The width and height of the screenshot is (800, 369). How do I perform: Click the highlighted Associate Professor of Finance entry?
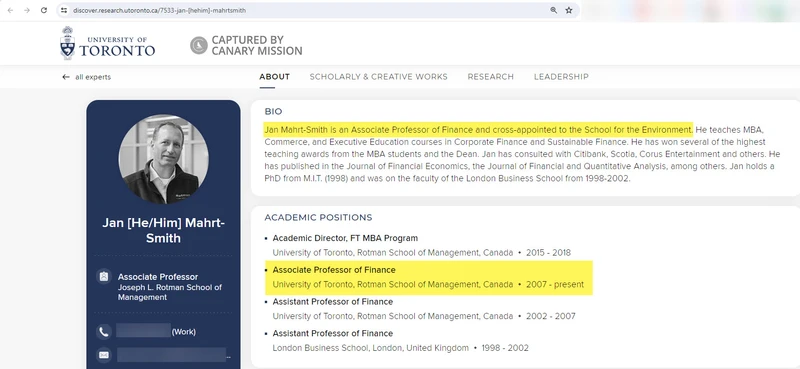(x=428, y=277)
